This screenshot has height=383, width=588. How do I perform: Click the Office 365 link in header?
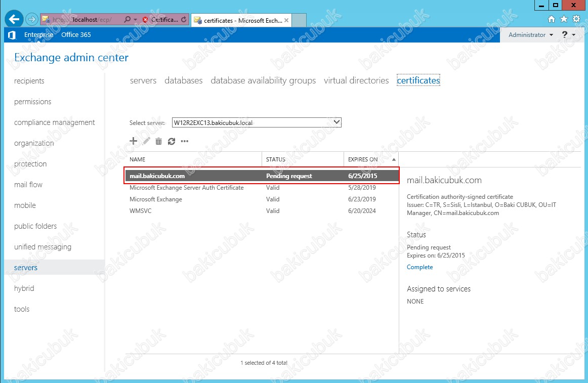(76, 35)
